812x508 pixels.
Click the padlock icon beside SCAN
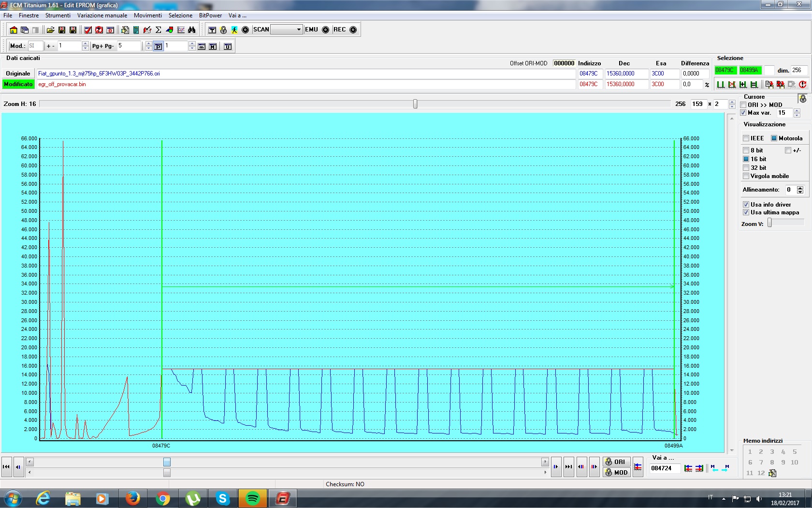click(x=223, y=30)
